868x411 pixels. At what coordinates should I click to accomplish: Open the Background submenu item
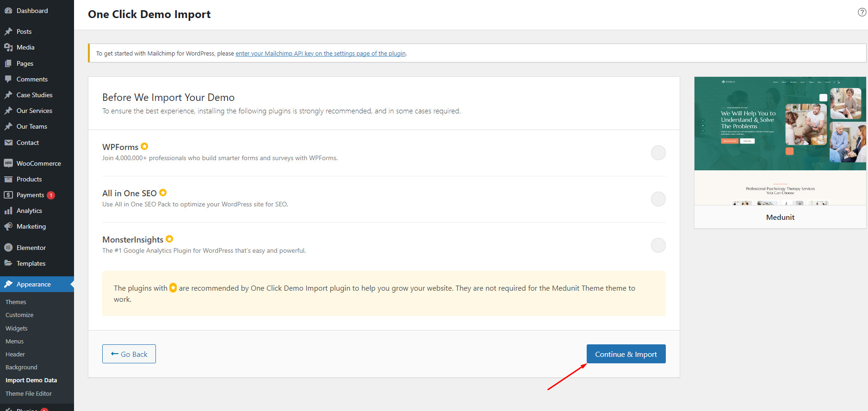[21, 367]
